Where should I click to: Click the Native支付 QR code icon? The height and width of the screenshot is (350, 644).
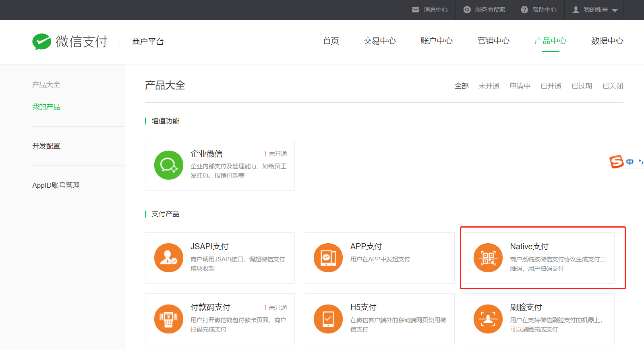click(488, 258)
